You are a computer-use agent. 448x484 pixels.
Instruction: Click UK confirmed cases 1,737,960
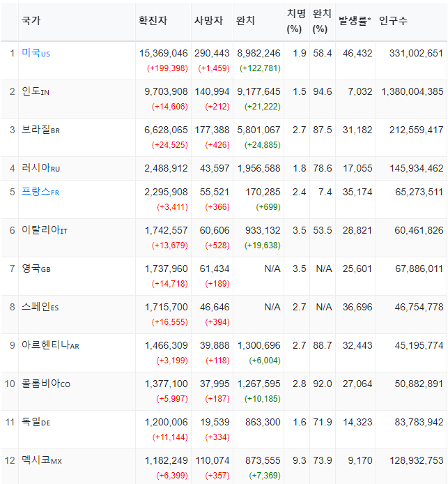coord(167,269)
